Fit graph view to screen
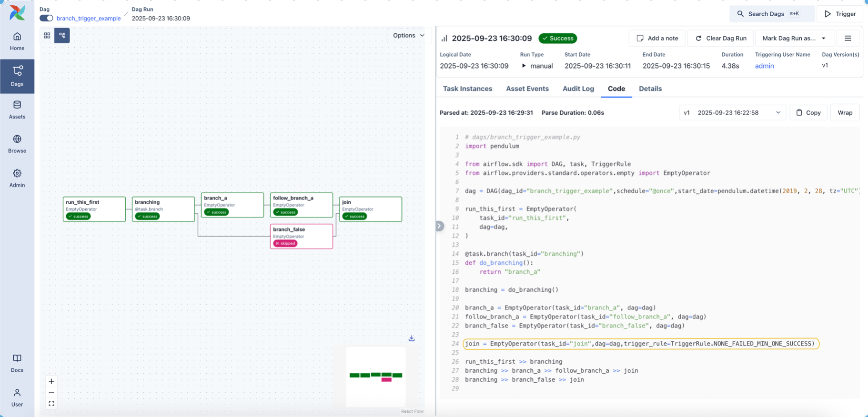 tap(51, 404)
